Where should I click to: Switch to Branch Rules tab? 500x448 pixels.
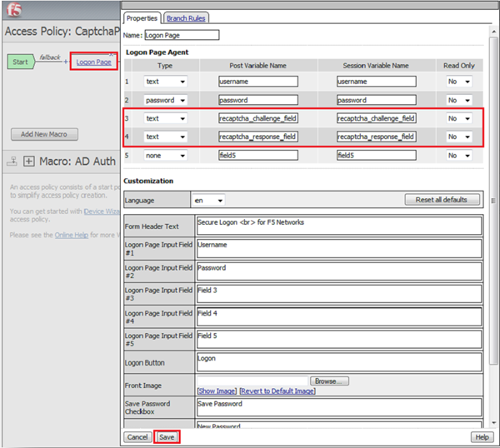pos(186,17)
